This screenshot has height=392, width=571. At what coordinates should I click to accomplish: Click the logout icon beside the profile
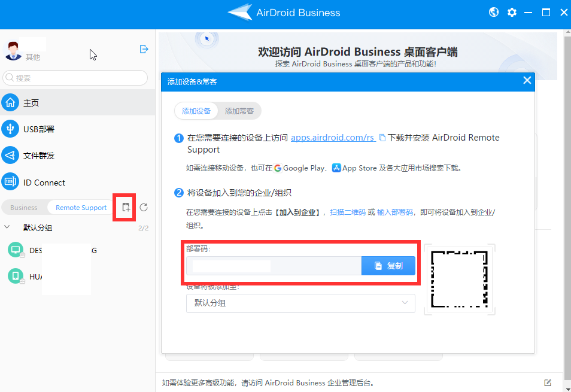[144, 49]
